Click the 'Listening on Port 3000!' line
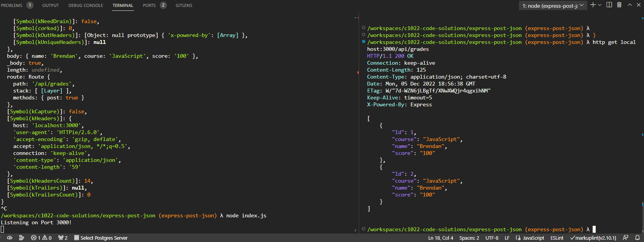644x242 pixels. 36,222
